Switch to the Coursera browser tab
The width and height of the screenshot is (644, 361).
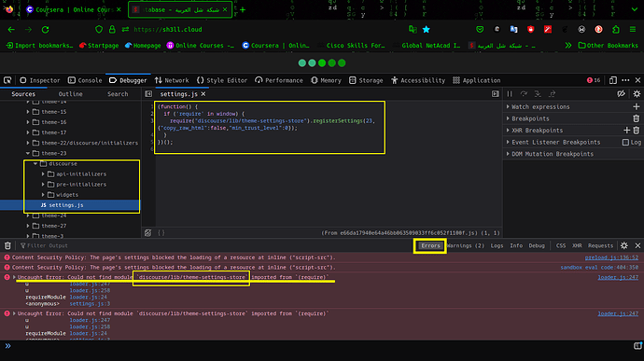74,9
